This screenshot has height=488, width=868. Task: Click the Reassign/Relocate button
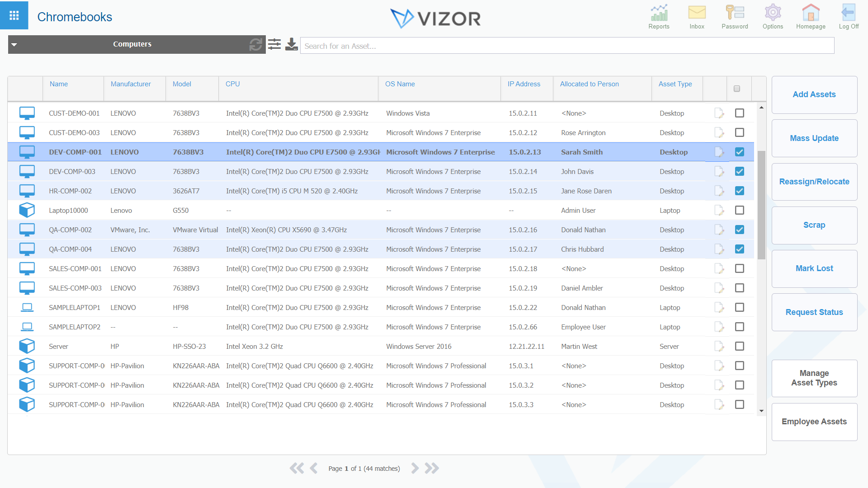(814, 182)
